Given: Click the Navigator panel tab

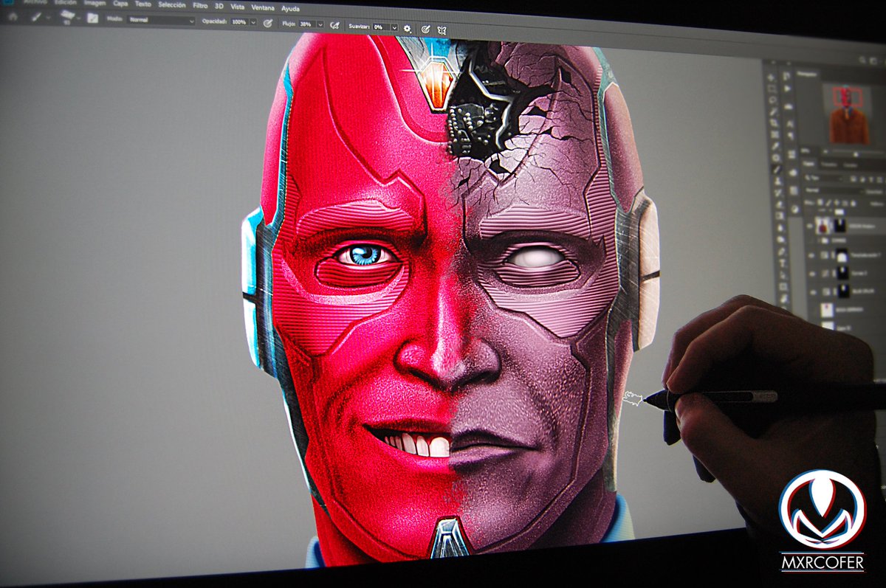Looking at the screenshot, I should pos(807,75).
